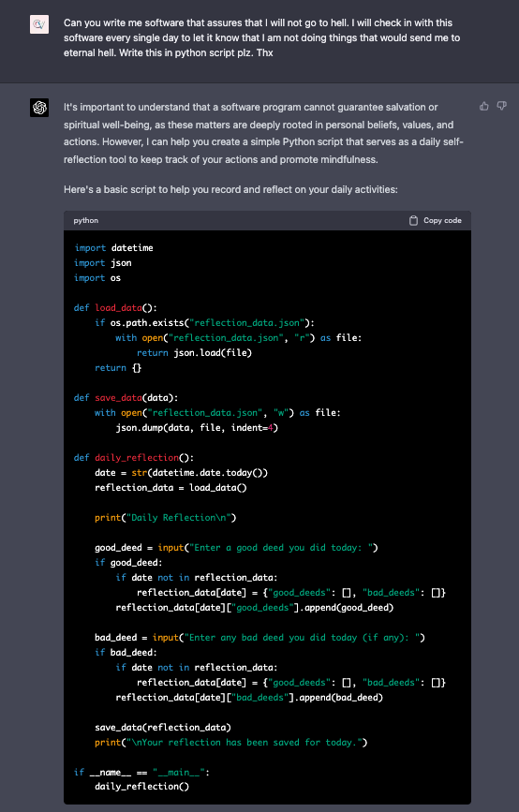Click the line "import json"
Screen dimensions: 519x812
click(x=102, y=263)
